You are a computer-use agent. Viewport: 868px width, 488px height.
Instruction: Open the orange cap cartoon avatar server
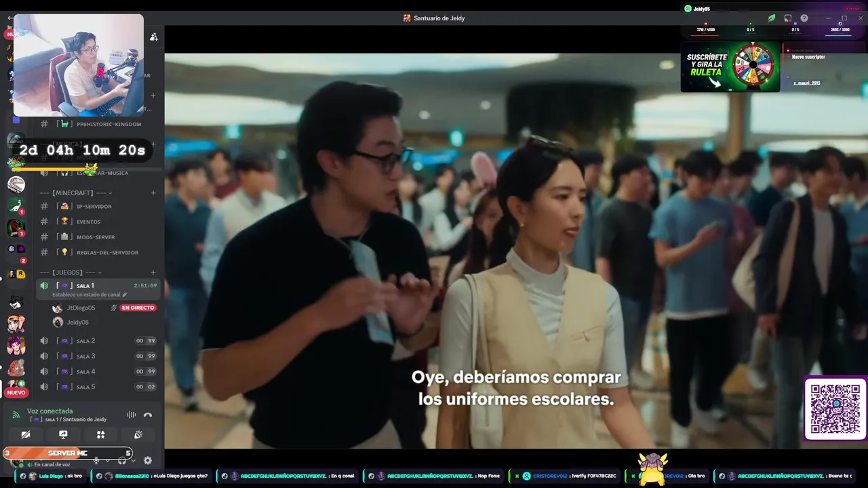[16, 324]
